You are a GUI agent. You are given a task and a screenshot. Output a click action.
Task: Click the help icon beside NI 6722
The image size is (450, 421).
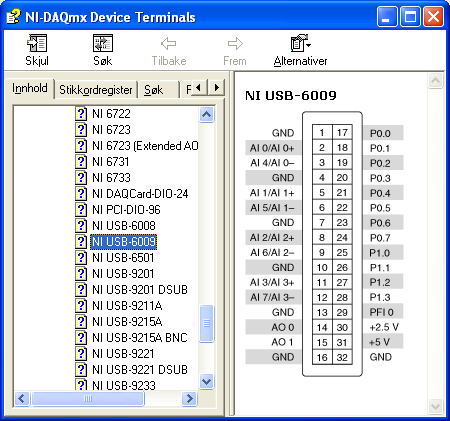click(x=81, y=114)
